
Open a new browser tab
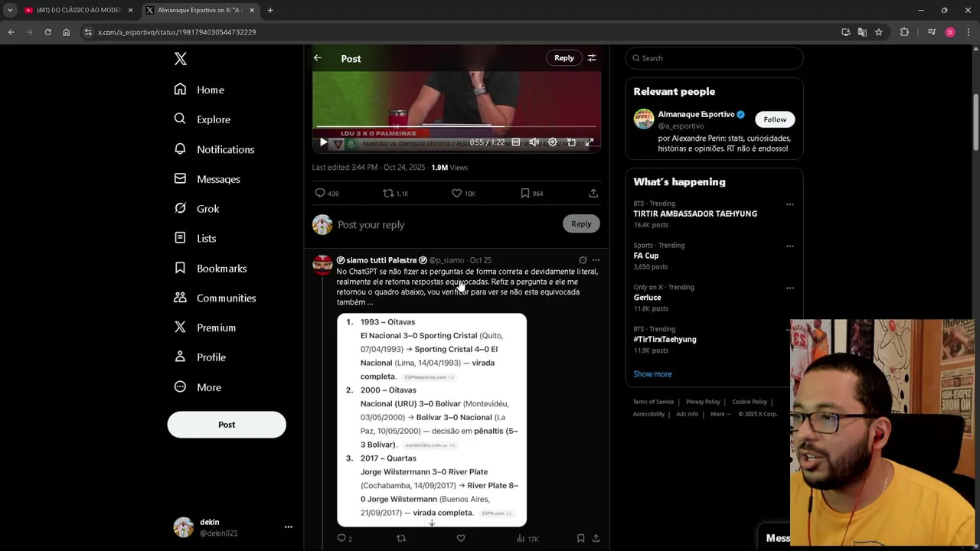coord(270,10)
